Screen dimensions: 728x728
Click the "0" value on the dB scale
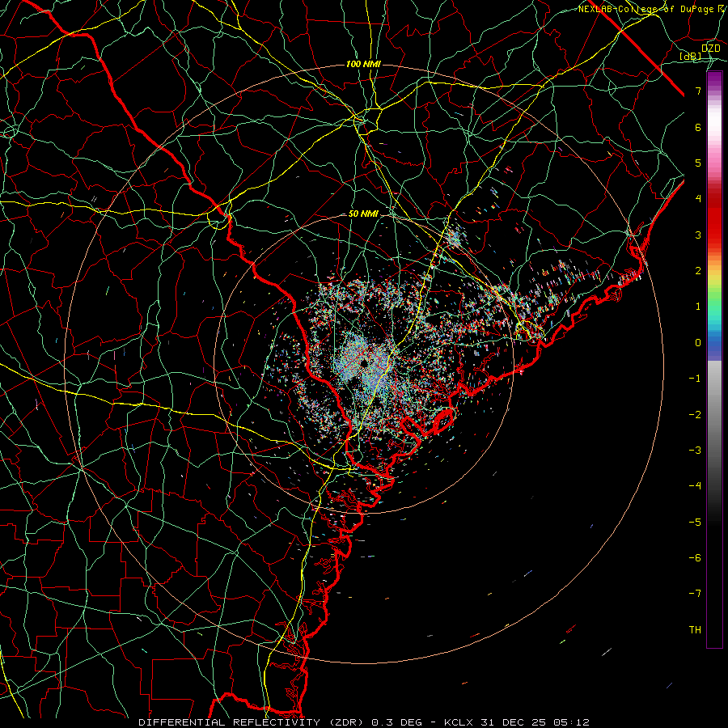coord(698,343)
